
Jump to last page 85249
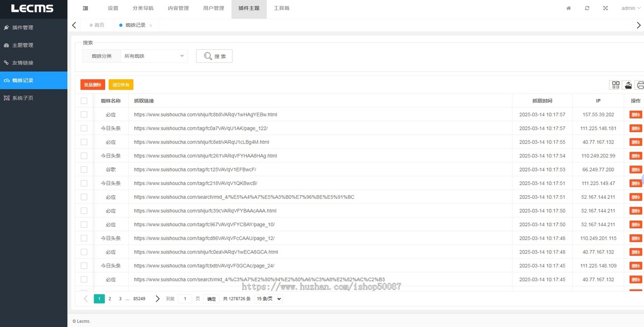[x=140, y=299]
